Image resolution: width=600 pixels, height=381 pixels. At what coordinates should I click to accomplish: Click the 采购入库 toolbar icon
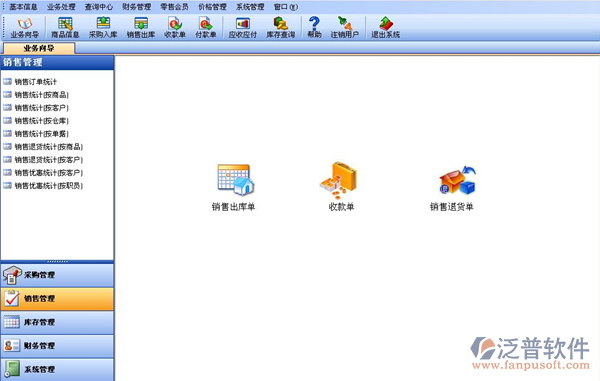[x=103, y=27]
